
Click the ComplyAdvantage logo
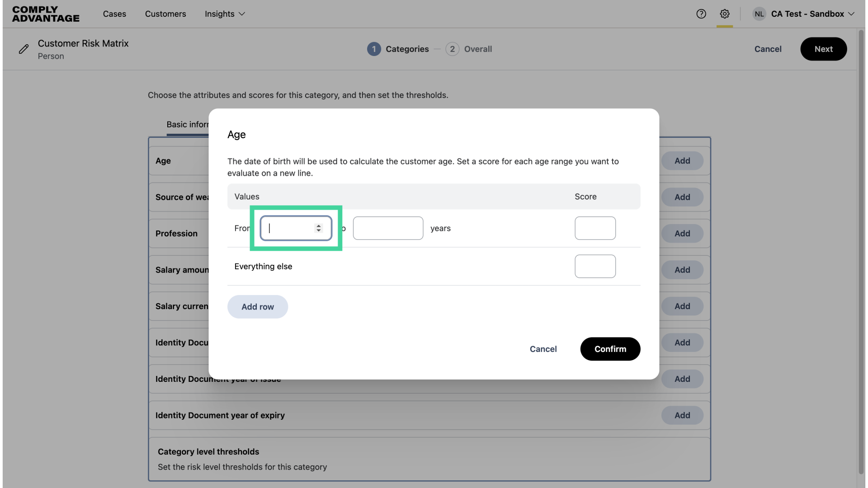tap(45, 14)
